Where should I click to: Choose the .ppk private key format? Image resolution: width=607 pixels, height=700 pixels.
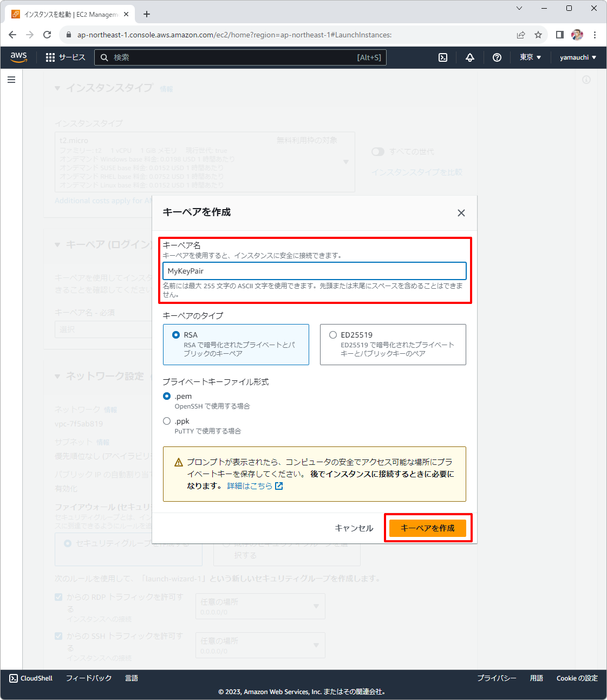point(167,421)
